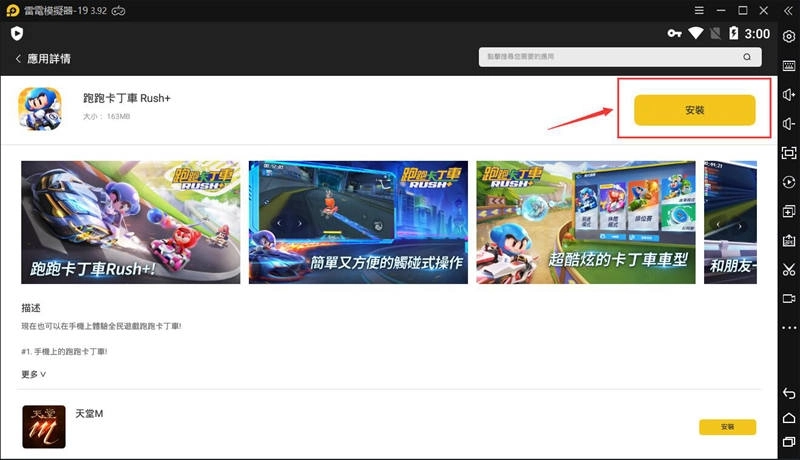Click the gamepad icon in title bar
This screenshot has height=460, width=800.
117,10
